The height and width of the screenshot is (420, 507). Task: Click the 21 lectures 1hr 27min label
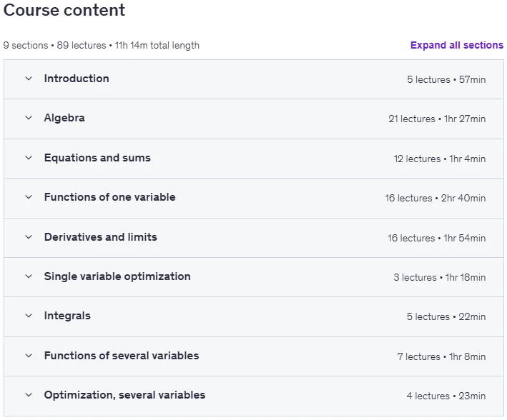pos(437,119)
